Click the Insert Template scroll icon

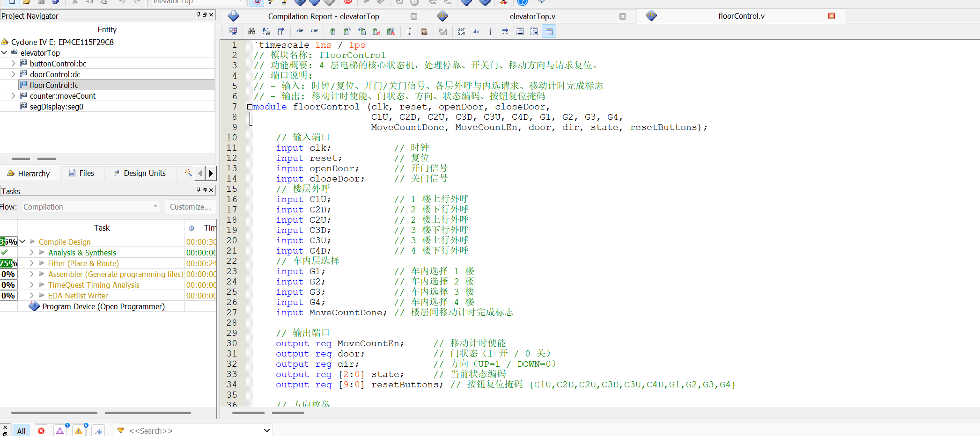point(424,31)
